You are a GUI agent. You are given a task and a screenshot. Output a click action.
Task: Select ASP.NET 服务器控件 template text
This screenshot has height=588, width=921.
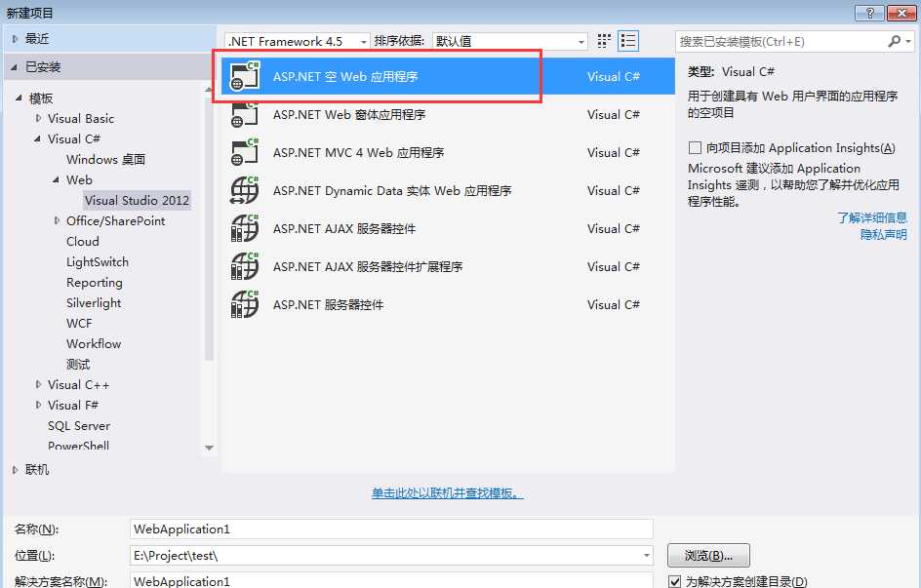tap(328, 304)
